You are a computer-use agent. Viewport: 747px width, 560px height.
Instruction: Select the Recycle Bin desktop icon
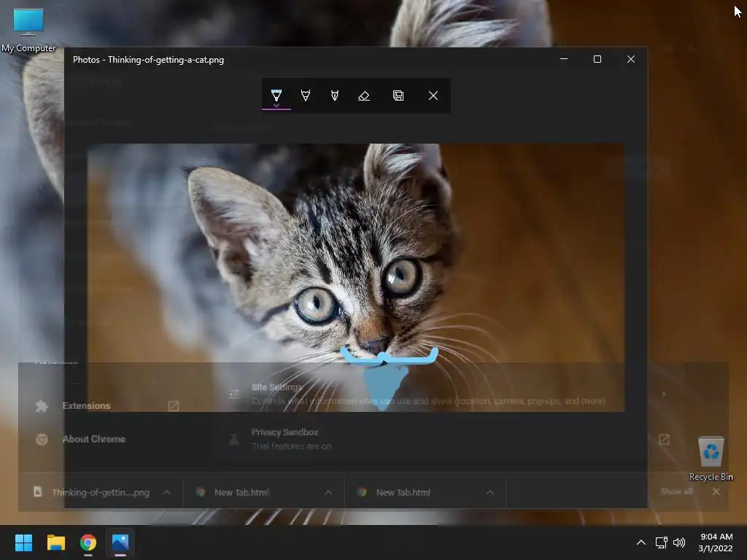(711, 459)
